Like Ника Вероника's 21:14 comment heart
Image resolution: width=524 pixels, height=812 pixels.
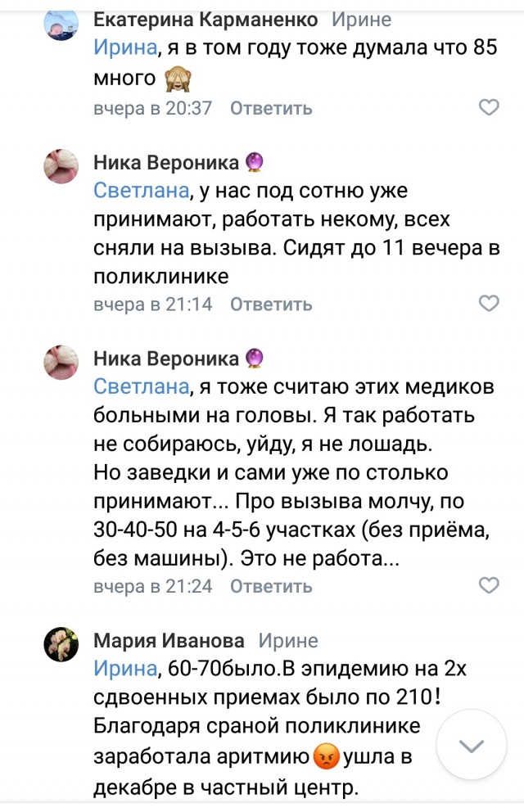(489, 304)
